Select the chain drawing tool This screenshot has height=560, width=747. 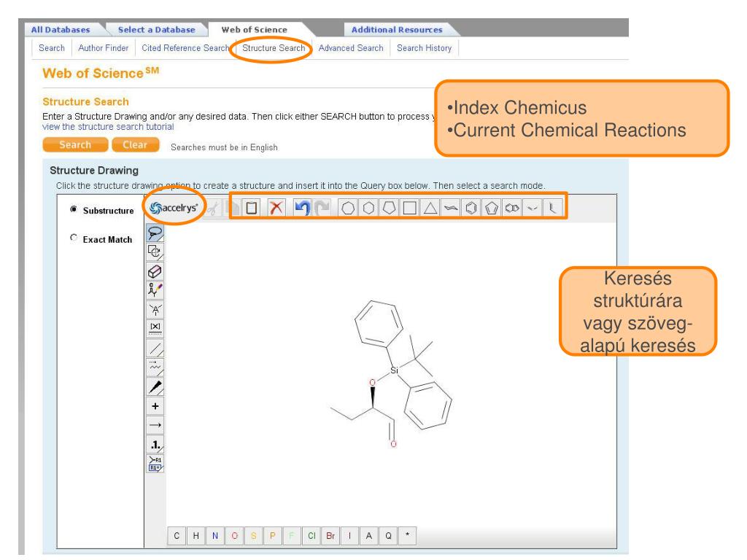[x=155, y=367]
